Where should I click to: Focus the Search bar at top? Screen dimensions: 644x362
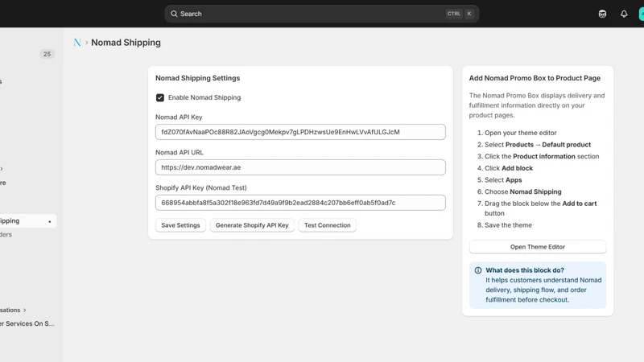tap(321, 14)
